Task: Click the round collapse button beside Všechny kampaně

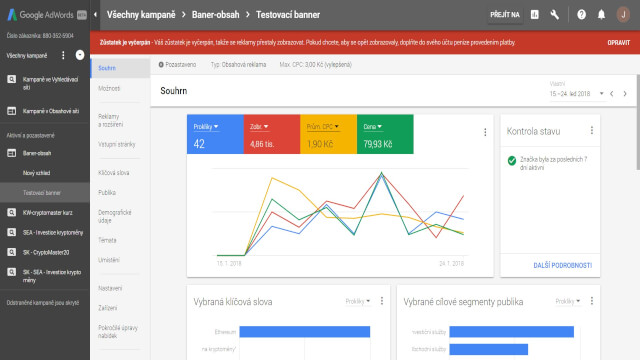Action: coord(80,55)
